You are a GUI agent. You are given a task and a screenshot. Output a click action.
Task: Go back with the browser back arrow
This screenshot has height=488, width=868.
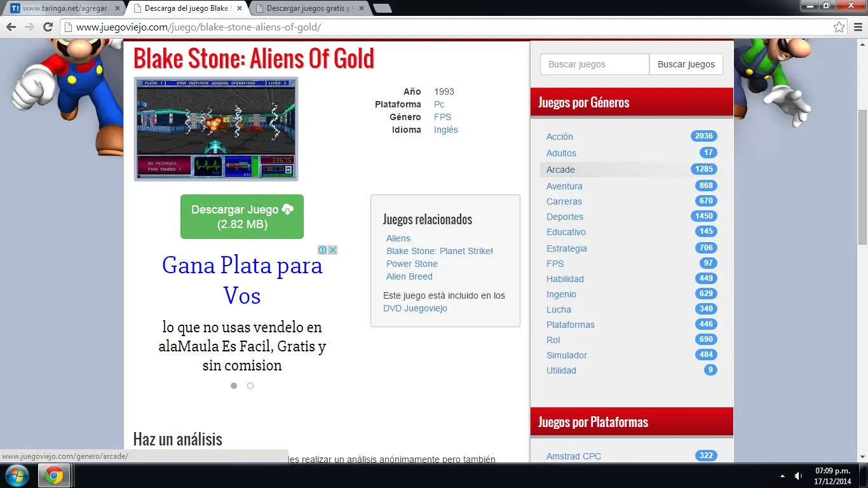pyautogui.click(x=11, y=27)
